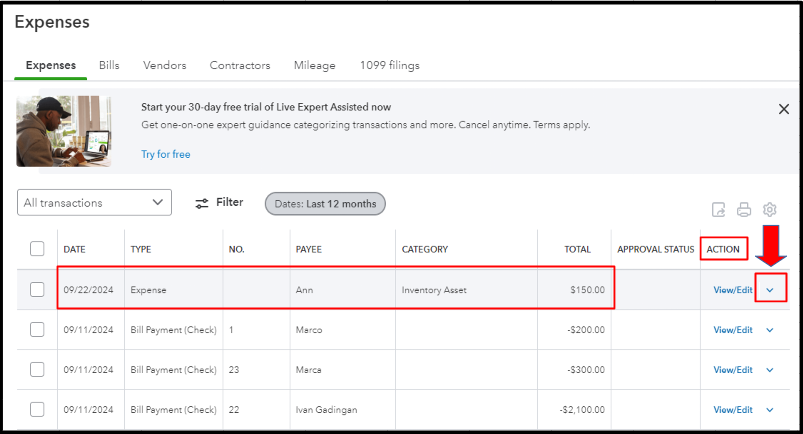Click View/Edit for the Ann expense
Viewport: 803px width, 434px height.
click(x=733, y=290)
